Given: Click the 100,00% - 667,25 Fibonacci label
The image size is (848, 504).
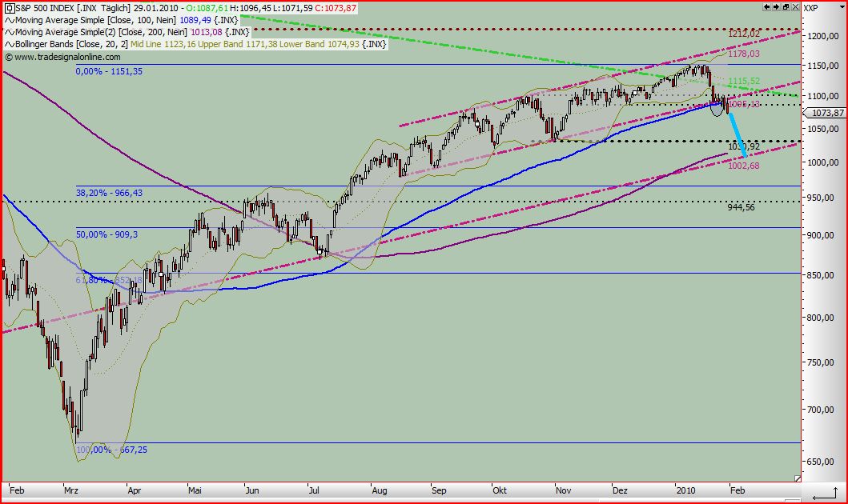Looking at the screenshot, I should pos(112,450).
